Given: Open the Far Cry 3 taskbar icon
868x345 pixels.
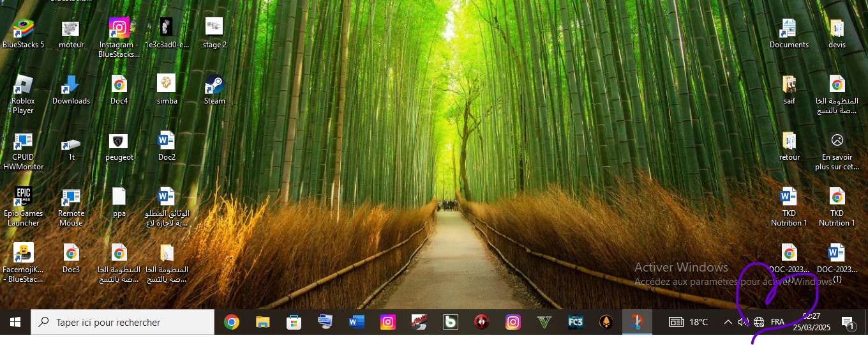Looking at the screenshot, I should (575, 322).
